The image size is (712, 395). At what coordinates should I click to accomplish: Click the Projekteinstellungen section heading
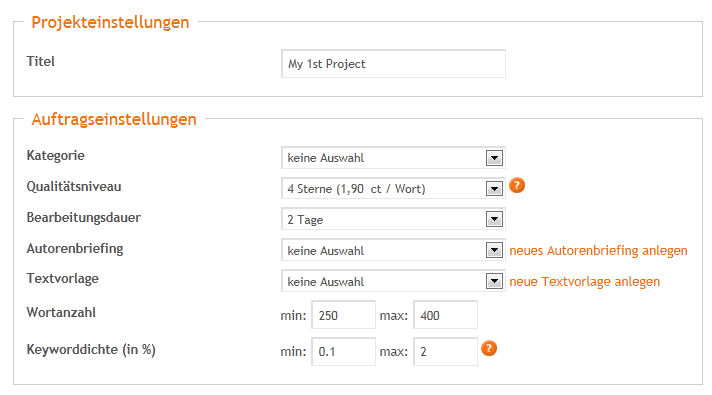point(110,22)
